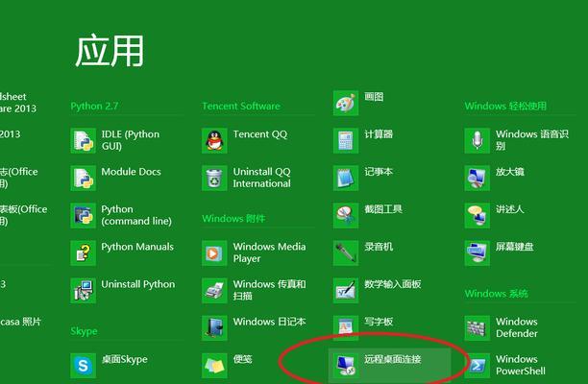Click the "IDLE (Python GUI)" label

point(131,140)
